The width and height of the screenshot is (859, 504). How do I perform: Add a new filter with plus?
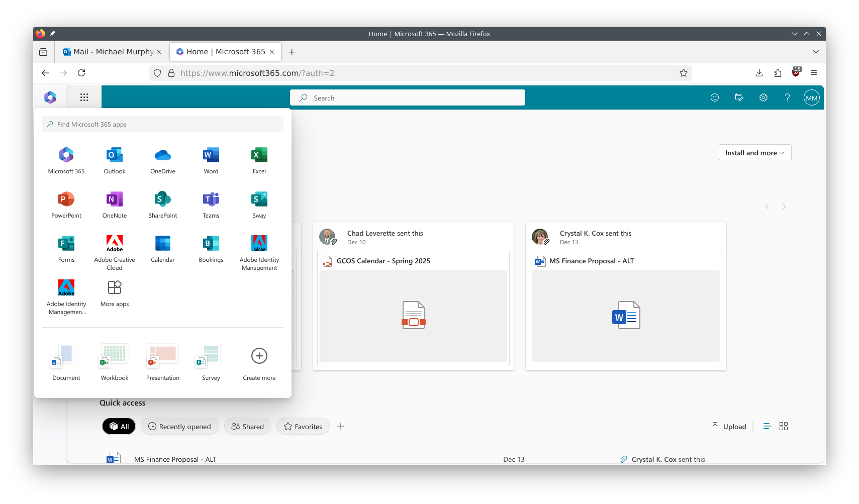[x=340, y=426]
